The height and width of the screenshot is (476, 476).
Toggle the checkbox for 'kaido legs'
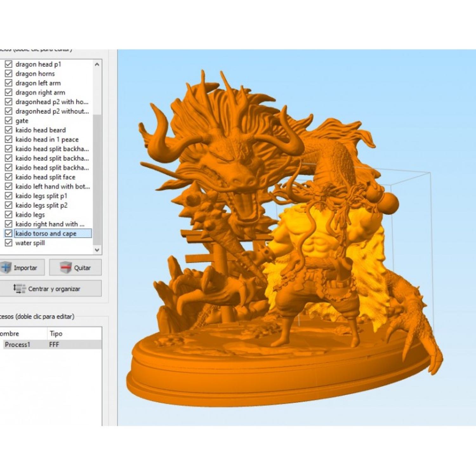[9, 215]
